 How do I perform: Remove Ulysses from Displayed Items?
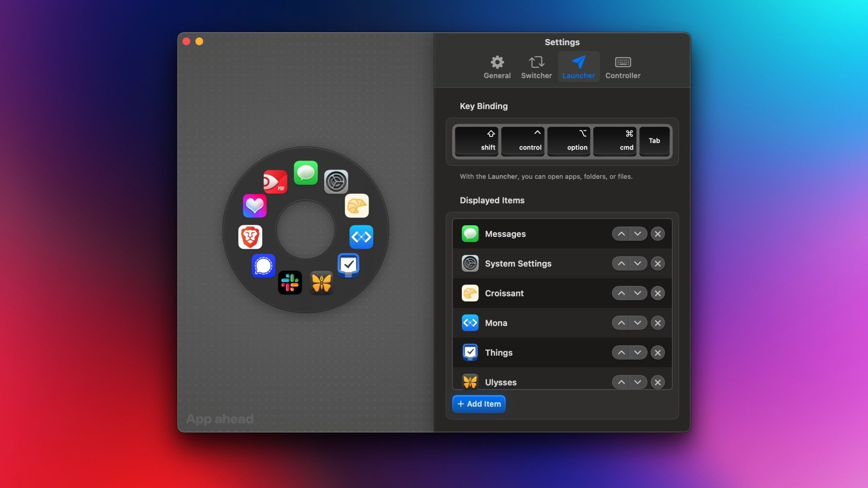point(658,382)
